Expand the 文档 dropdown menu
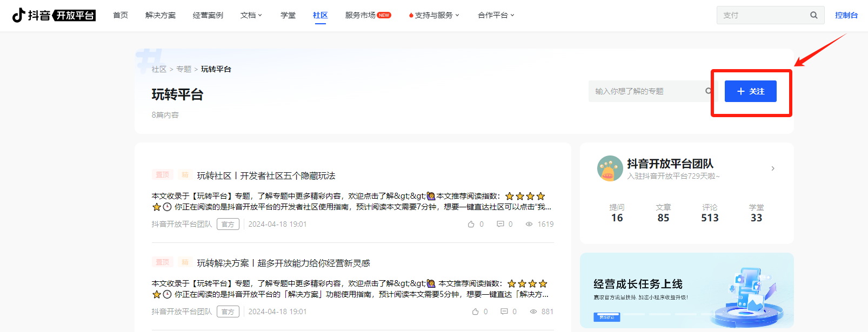The image size is (868, 332). (251, 15)
